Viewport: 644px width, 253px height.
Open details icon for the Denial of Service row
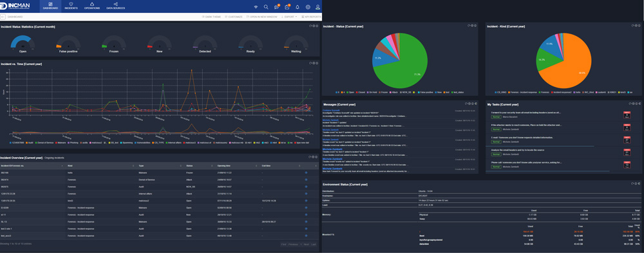point(306,180)
